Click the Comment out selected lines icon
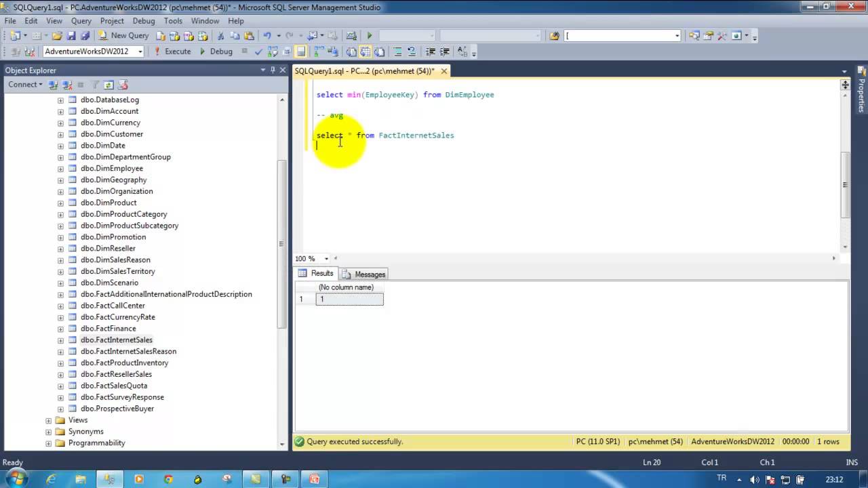Image resolution: width=868 pixels, height=488 pixels. (x=397, y=52)
